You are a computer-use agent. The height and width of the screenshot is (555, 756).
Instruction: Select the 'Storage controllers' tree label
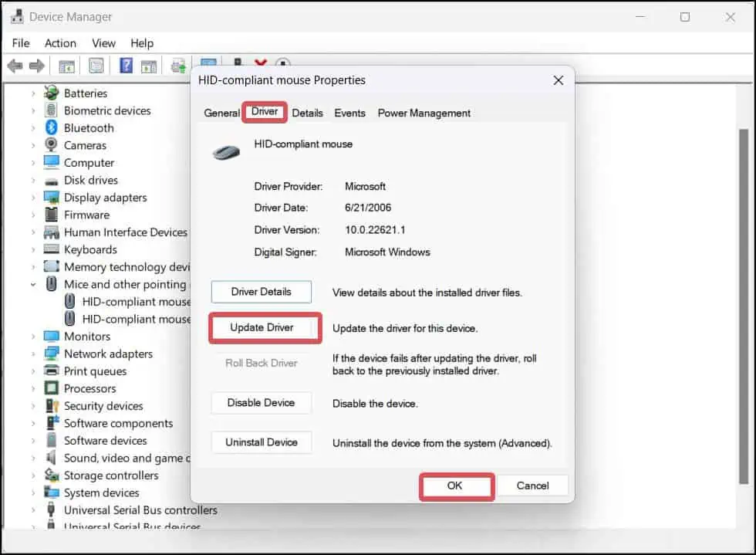coord(111,475)
